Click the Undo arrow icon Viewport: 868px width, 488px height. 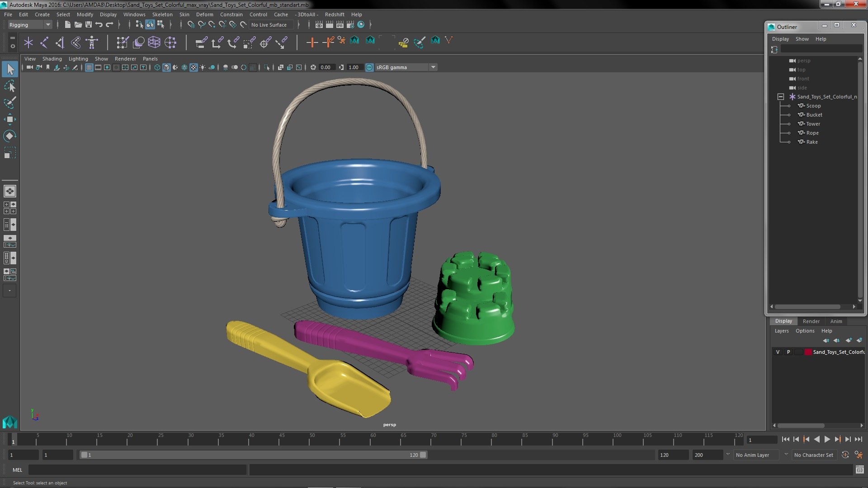coord(99,24)
